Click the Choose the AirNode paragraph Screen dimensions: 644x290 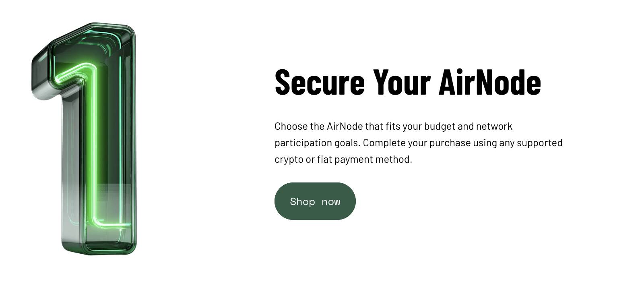(x=419, y=143)
